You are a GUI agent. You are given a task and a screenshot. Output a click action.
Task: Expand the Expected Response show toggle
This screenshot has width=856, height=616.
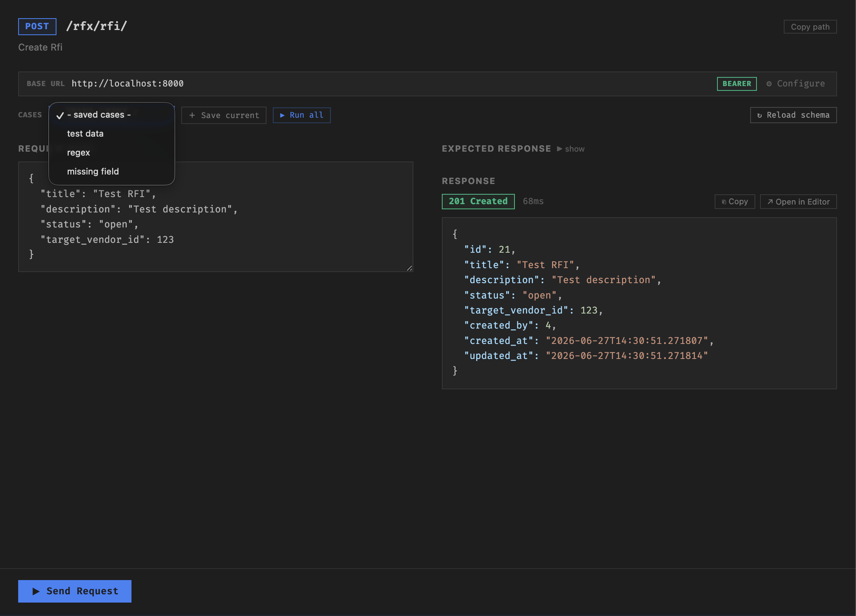point(571,149)
